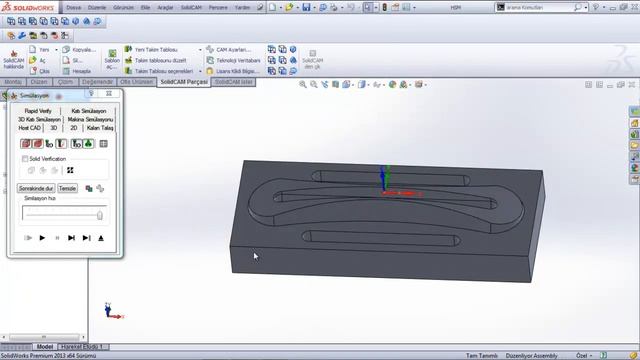Toggle the Select arrow tool in top toolbar
Viewport: 640px width, 360px height.
[x=367, y=7]
